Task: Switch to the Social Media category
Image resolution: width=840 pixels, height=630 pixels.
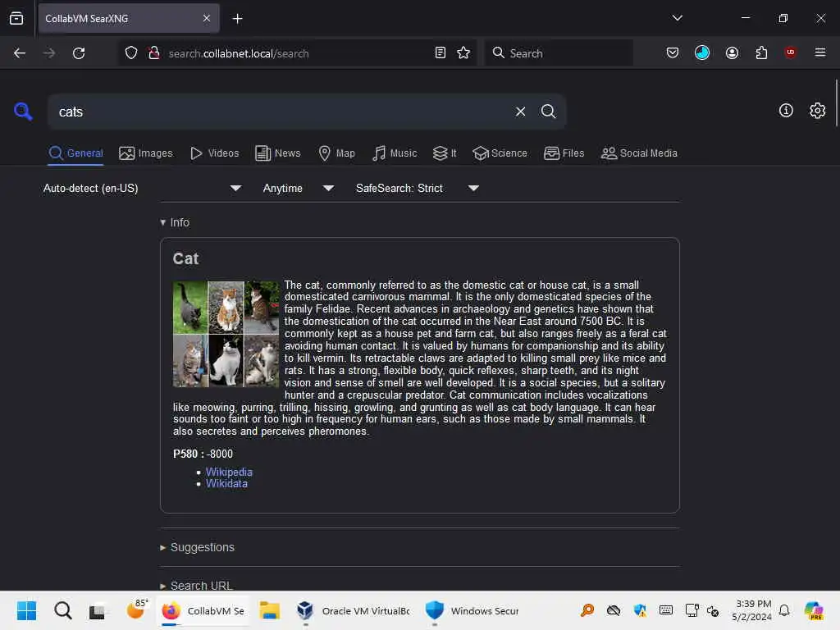Action: [x=639, y=153]
